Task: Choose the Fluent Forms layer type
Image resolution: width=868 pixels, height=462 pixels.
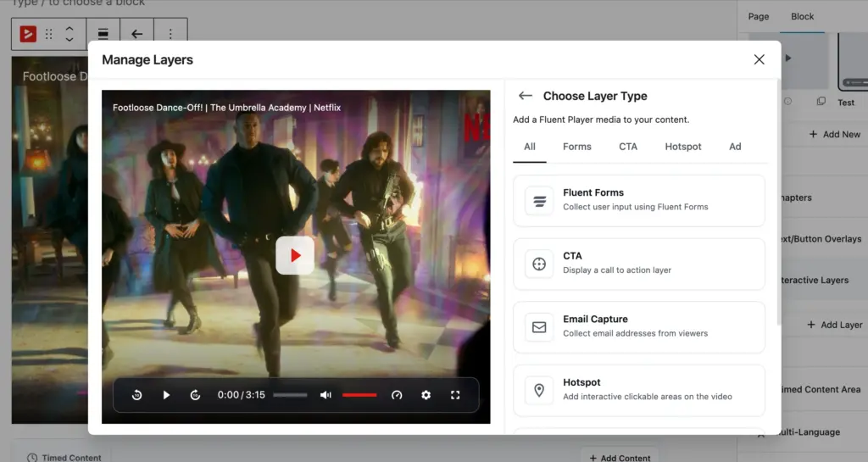Action: pyautogui.click(x=639, y=201)
